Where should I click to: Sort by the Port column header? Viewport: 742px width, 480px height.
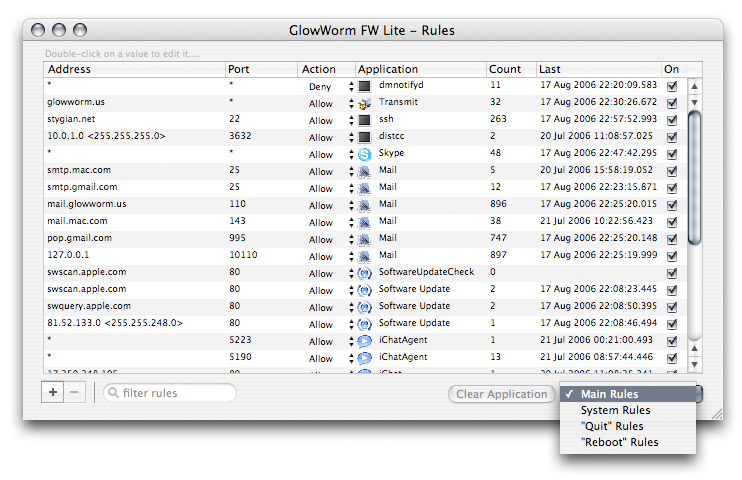(x=261, y=69)
